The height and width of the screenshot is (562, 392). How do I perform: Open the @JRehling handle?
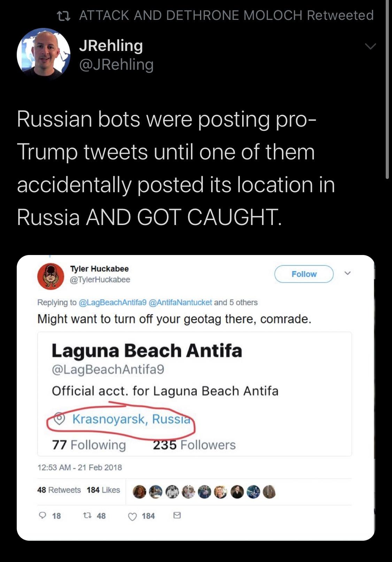(x=116, y=65)
